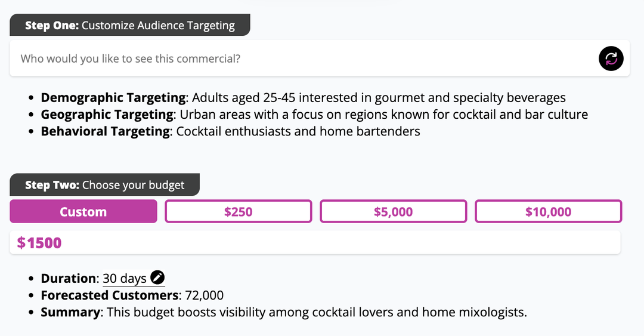
Task: Click the underlined '30 days' duration value
Action: (x=125, y=279)
